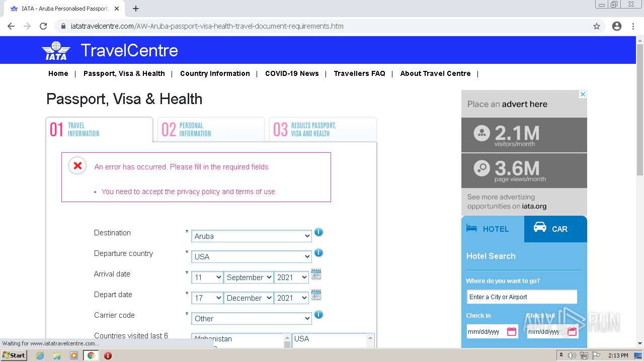The height and width of the screenshot is (362, 644).
Task: Expand Departure country dropdown showing USA
Action: (252, 257)
